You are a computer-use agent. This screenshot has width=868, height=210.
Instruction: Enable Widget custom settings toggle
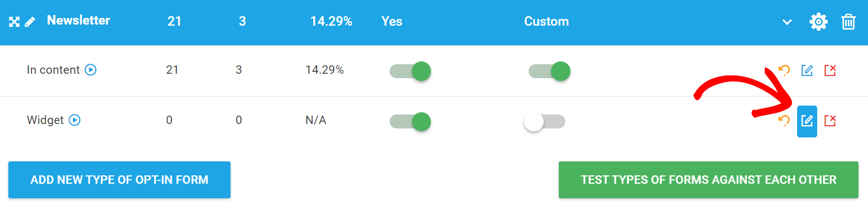coord(545,121)
